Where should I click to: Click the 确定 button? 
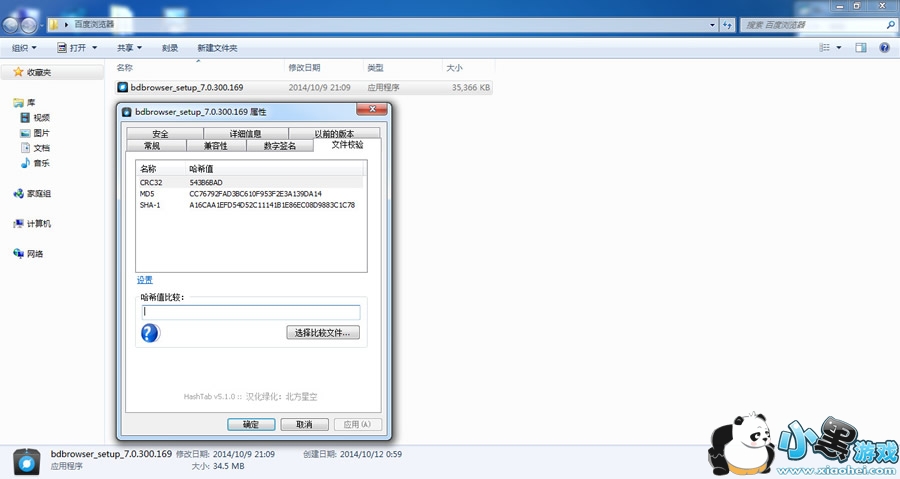click(251, 425)
